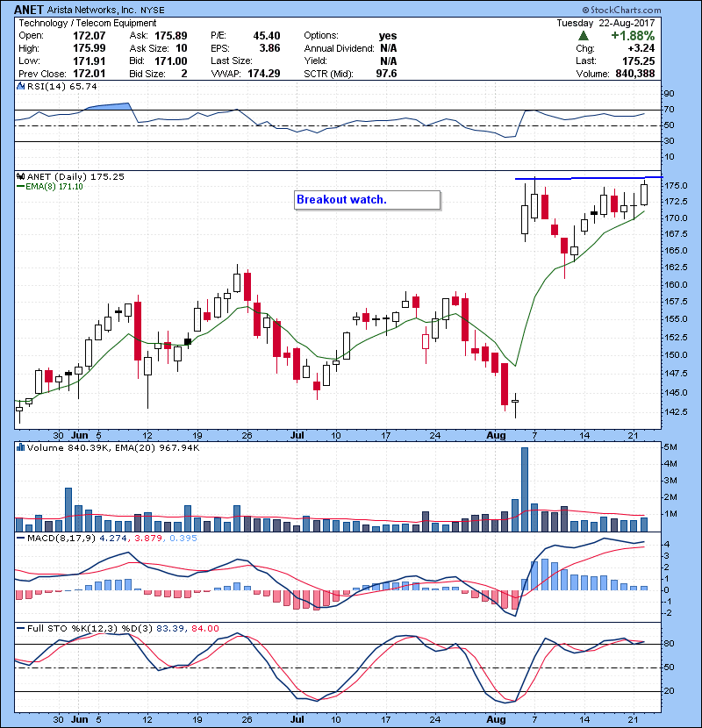Click the 5M volume axis label
702x728 pixels.
[x=671, y=447]
